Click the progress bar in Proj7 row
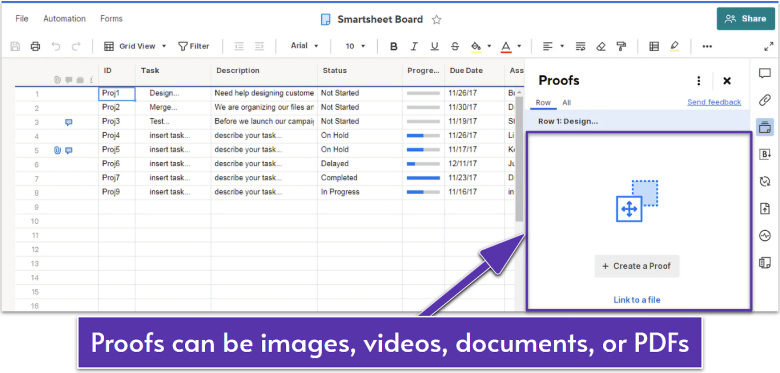The image size is (780, 373). tap(423, 178)
